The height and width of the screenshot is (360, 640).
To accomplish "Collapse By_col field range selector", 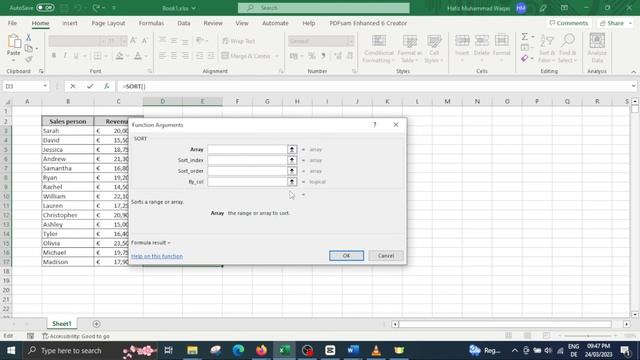I will 292,182.
